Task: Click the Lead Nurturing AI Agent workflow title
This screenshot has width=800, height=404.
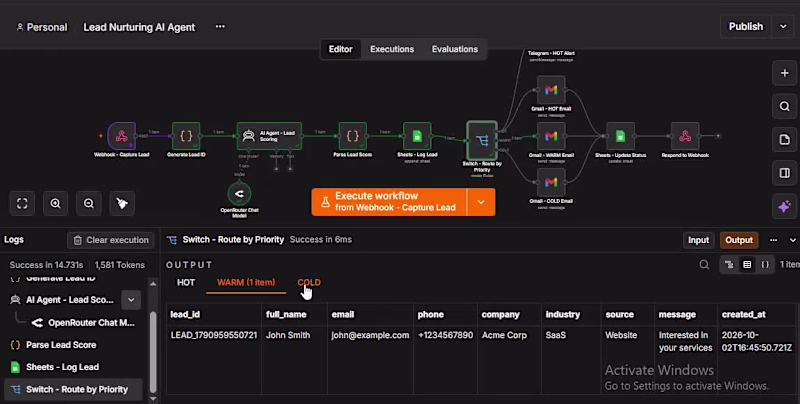Action: [x=139, y=27]
